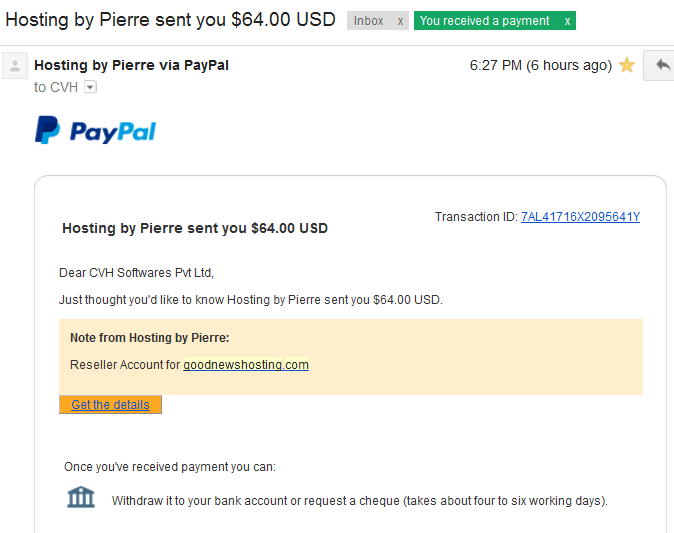Expand recipient details dropdown next to CVH
This screenshot has width=674, height=533.
(x=90, y=87)
